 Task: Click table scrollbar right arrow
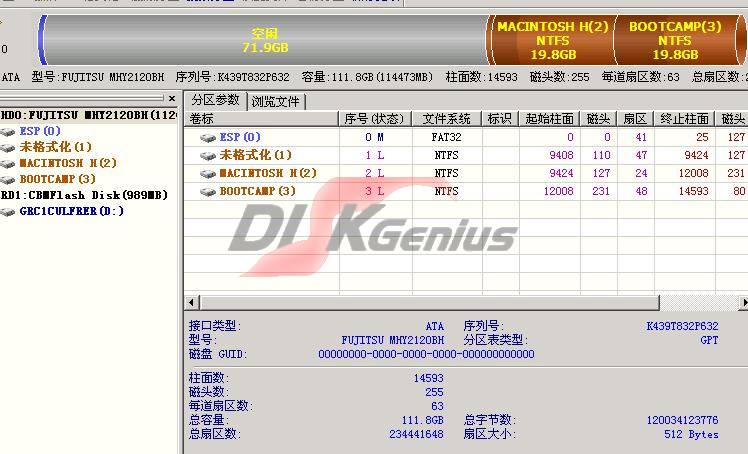(743, 302)
